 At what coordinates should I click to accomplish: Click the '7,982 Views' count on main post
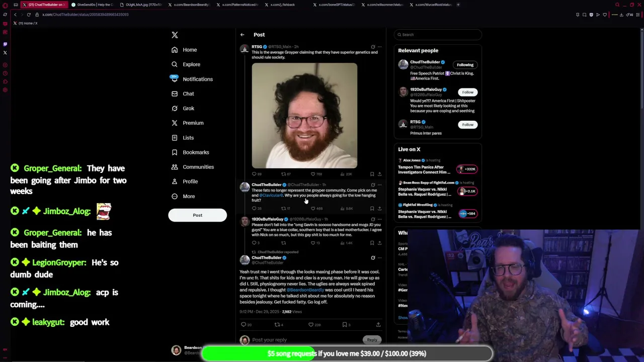(292, 312)
